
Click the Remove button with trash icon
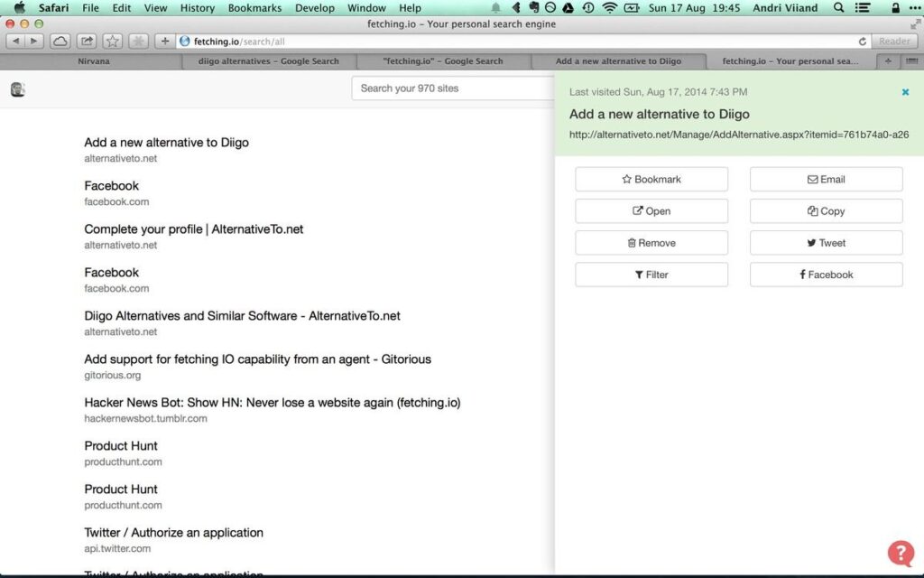651,243
